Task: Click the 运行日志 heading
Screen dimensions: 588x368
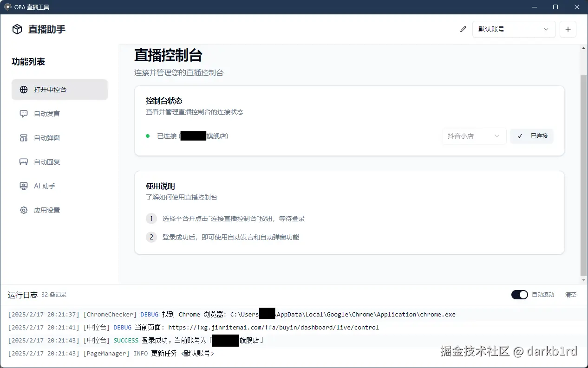Action: pos(23,295)
